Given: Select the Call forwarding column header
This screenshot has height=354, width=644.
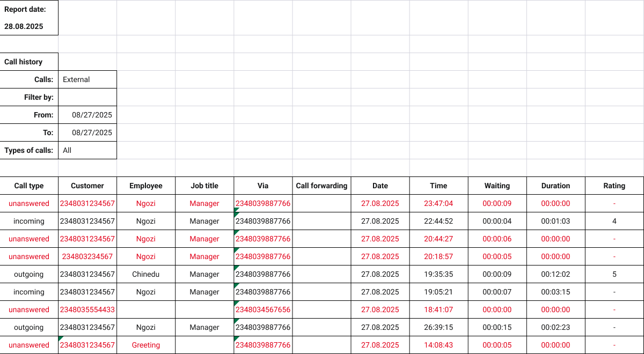Looking at the screenshot, I should (x=321, y=186).
